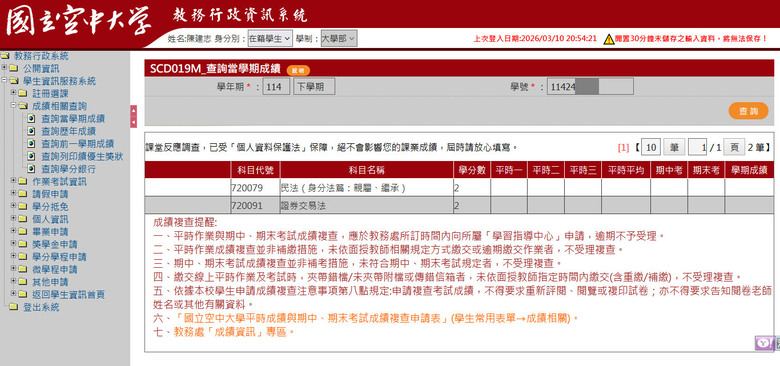Screen dimensions: 780x366
Task: Expand the 註冊選課 folder
Action: point(13,93)
